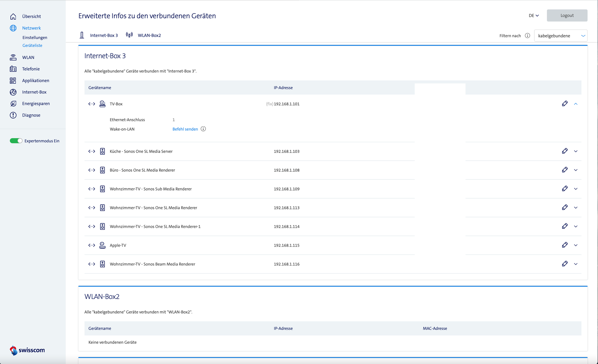The height and width of the screenshot is (364, 598).
Task: Click pencil icon for device 192.168.1.113
Action: click(x=565, y=208)
